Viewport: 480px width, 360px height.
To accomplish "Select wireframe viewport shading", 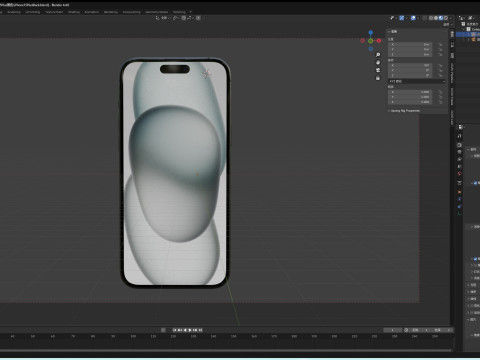I will pyautogui.click(x=431, y=18).
